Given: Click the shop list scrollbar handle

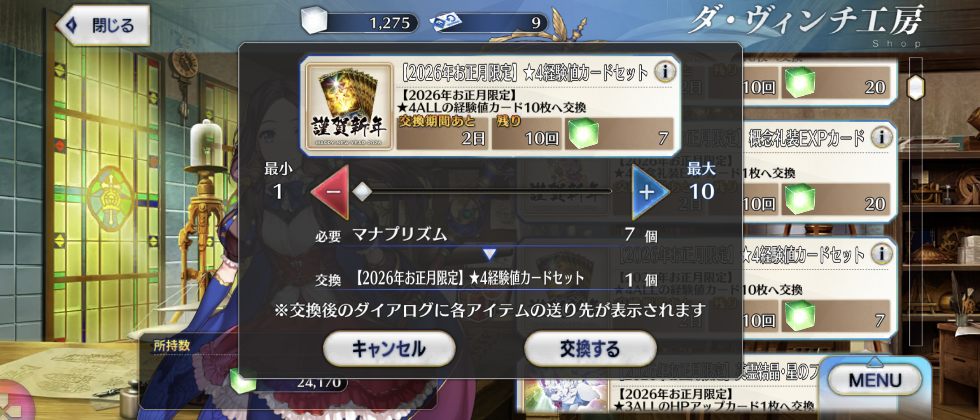Looking at the screenshot, I should click(x=915, y=87).
